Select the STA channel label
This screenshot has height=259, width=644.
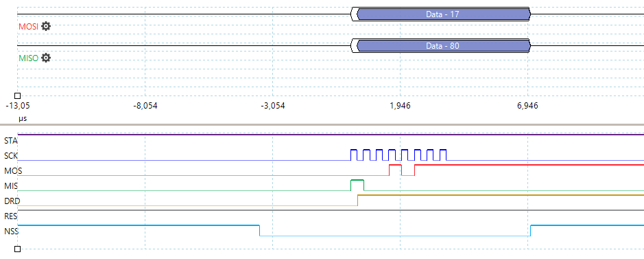tap(11, 141)
